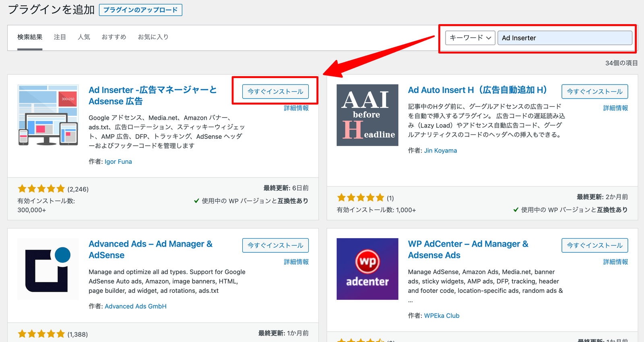644x342 pixels.
Task: Click the 34個の項目 count text
Action: coord(621,63)
